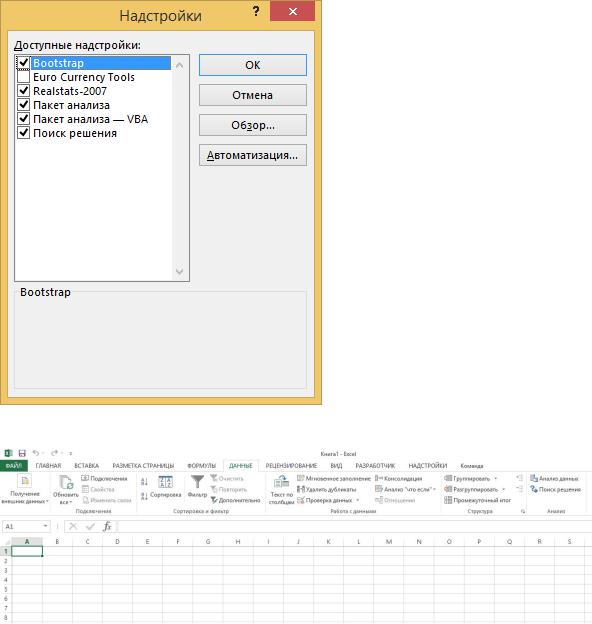Switch to the НАДСТРОЙКИ ribbon tab
Screen dimensions: 592x624
pyautogui.click(x=428, y=465)
